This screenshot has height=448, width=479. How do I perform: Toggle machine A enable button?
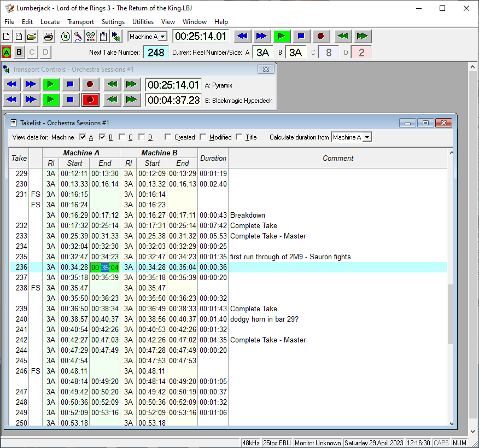(7, 53)
